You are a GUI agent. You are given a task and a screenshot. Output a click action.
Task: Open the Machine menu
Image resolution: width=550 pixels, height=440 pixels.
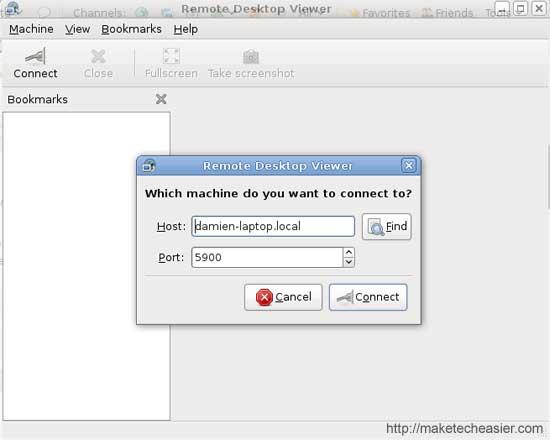31,29
